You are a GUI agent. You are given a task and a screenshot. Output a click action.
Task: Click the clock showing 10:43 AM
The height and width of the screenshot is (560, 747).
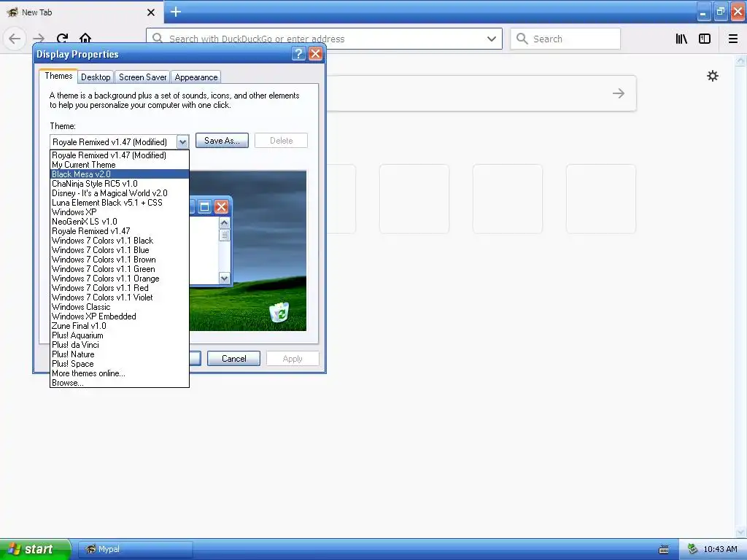click(720, 550)
